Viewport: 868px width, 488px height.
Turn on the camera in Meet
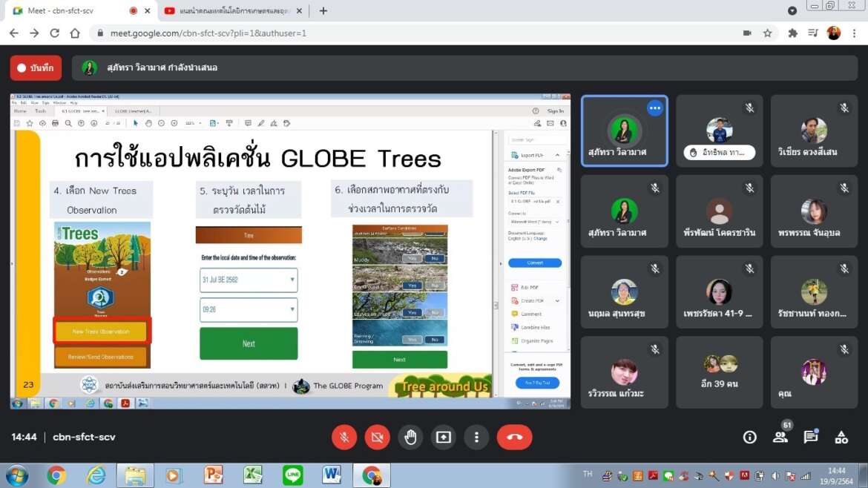(x=377, y=437)
